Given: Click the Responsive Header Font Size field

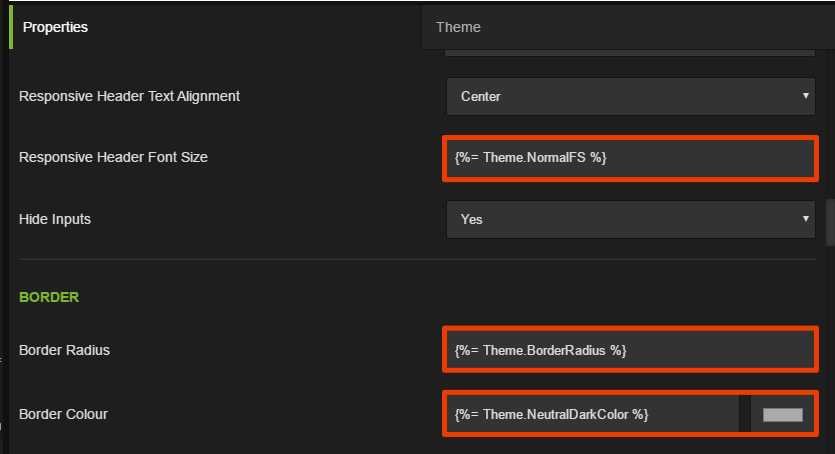Looking at the screenshot, I should tap(630, 158).
